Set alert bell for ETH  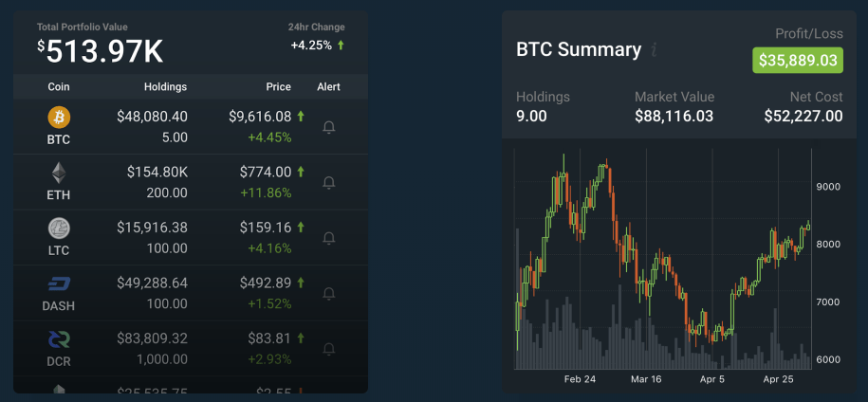pyautogui.click(x=329, y=183)
